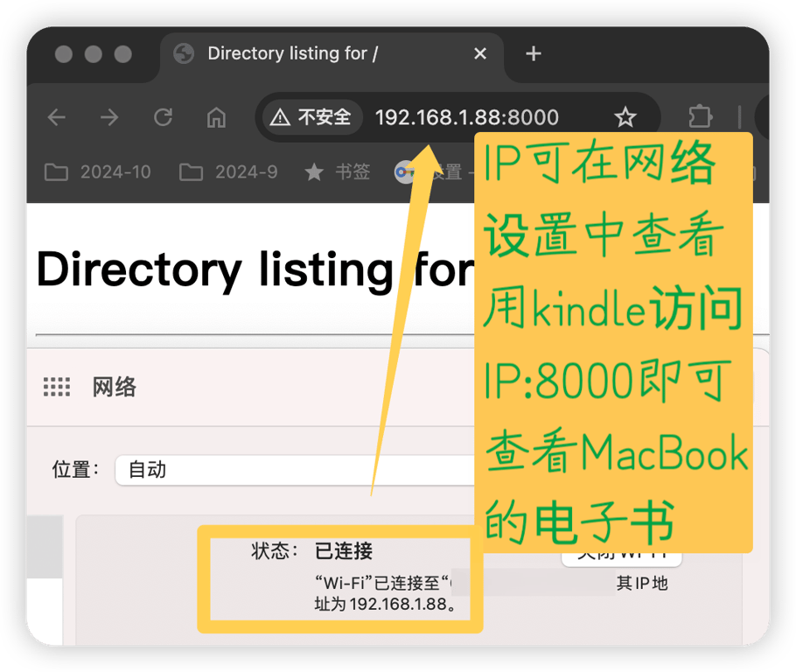Click the yellow minimize window button

pyautogui.click(x=94, y=54)
